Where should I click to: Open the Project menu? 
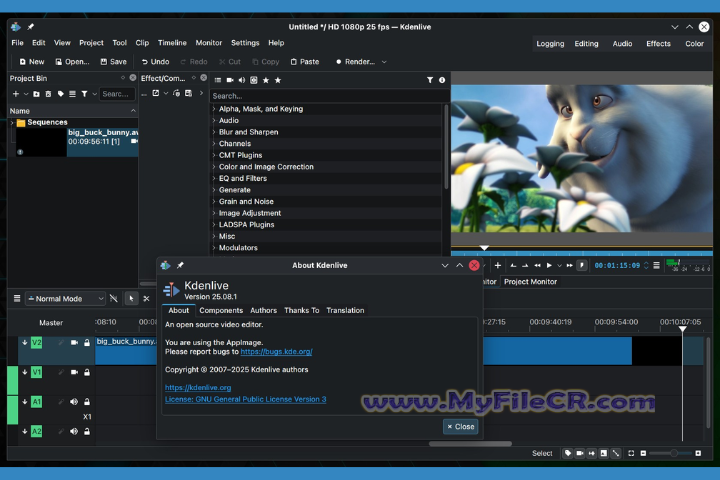[91, 43]
